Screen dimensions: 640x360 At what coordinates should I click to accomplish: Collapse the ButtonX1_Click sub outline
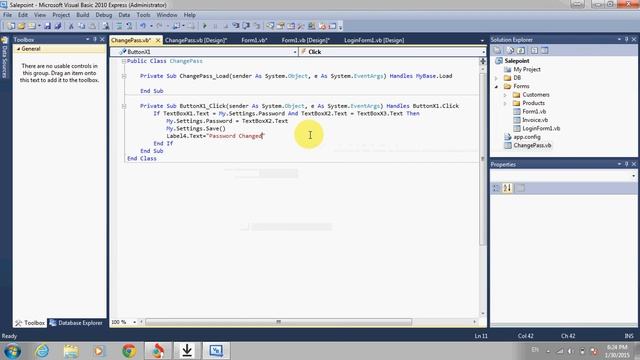(x=124, y=106)
